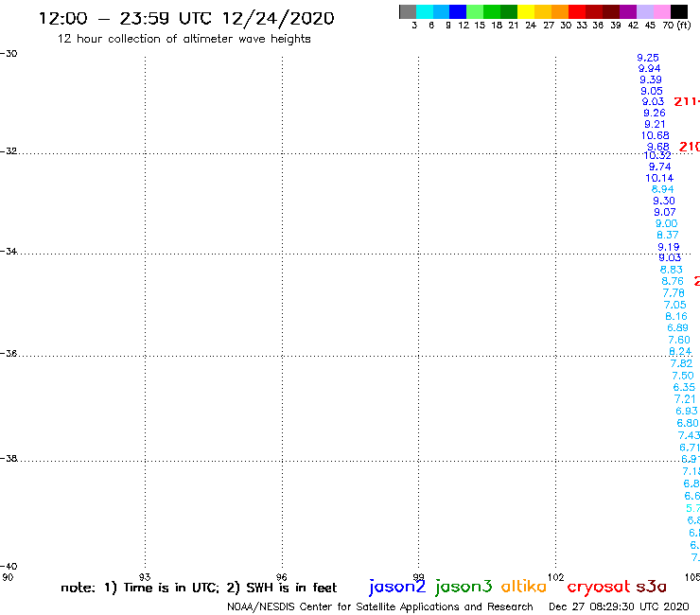Viewport: 700px width, 615px height.
Task: Click the '70 (ft)' legend label
Action: (x=676, y=26)
